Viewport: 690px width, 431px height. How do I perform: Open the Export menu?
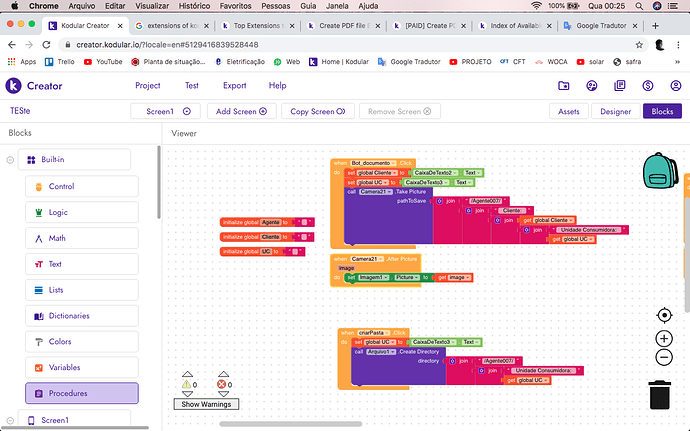point(235,85)
